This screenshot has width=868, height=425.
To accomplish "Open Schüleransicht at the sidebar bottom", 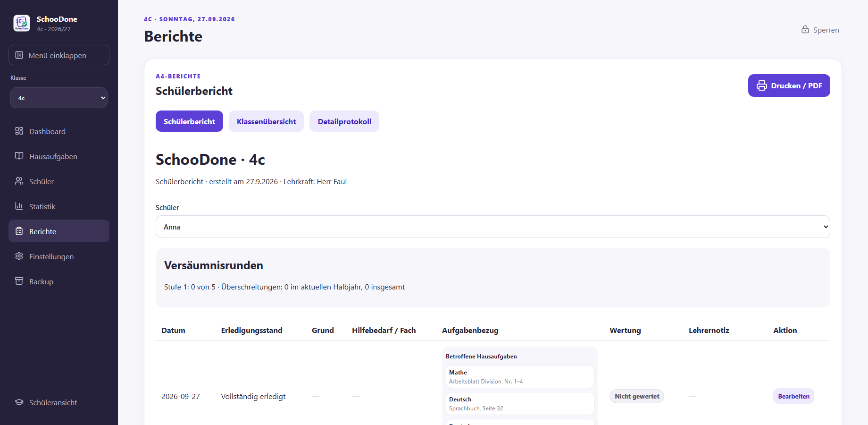I will 59,402.
